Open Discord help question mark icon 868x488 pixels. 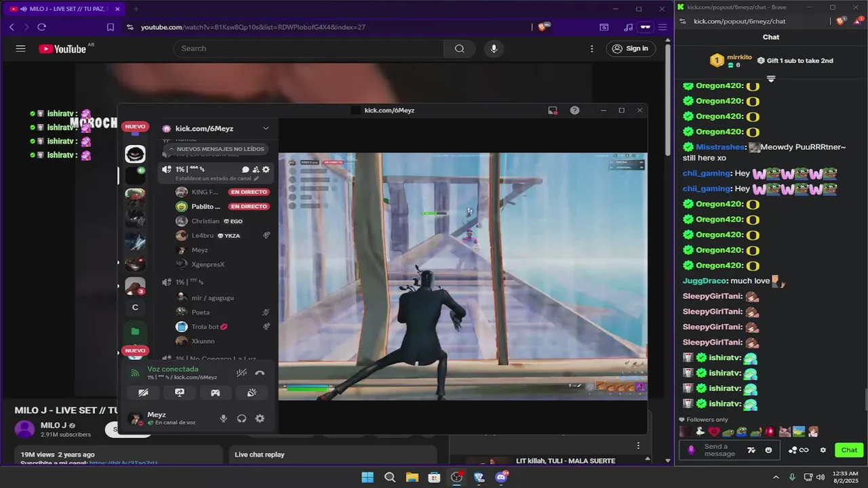coord(575,110)
